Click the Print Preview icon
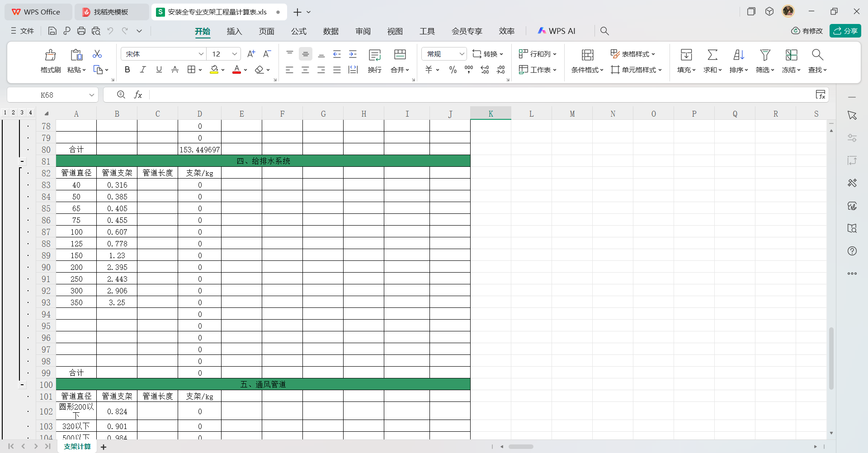 tap(96, 31)
